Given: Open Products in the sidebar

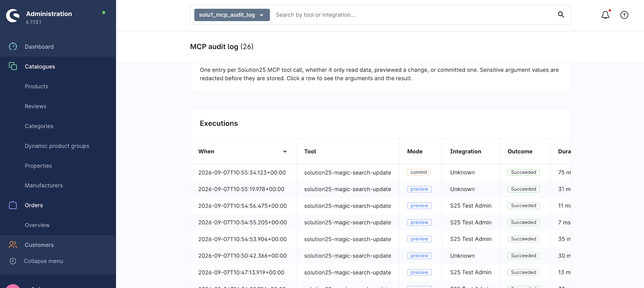Looking at the screenshot, I should (x=36, y=86).
